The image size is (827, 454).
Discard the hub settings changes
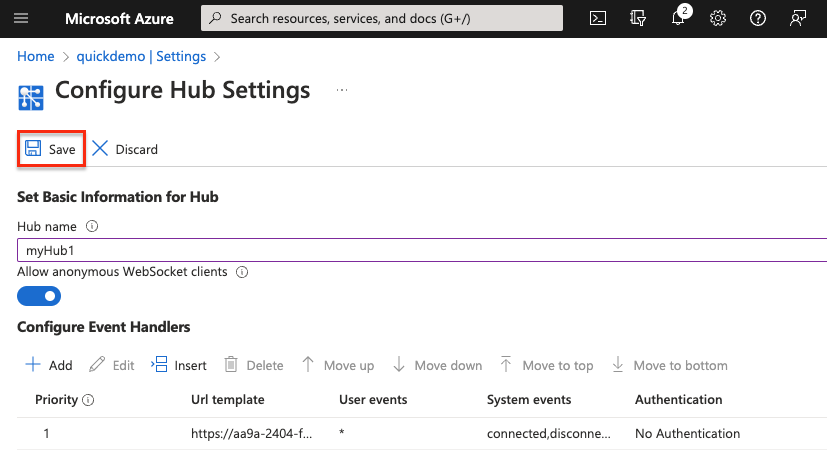(x=125, y=149)
